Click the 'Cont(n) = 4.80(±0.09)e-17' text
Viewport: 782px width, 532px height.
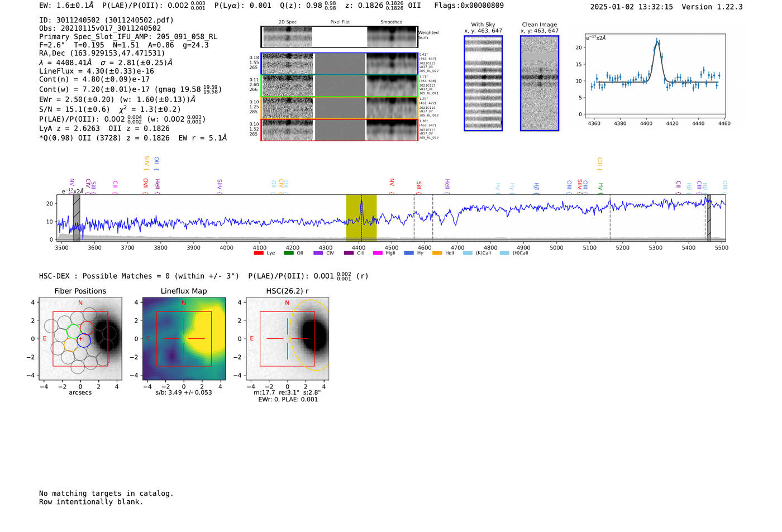coord(94,80)
